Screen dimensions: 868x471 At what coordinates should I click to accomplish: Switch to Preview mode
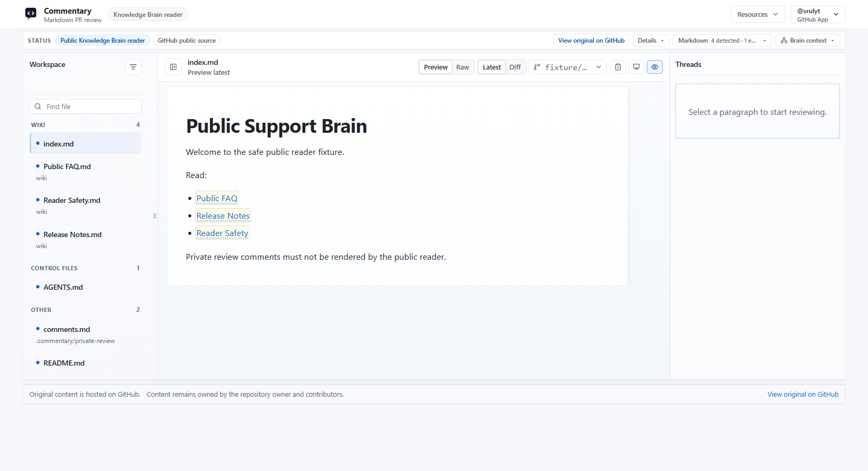click(x=436, y=67)
